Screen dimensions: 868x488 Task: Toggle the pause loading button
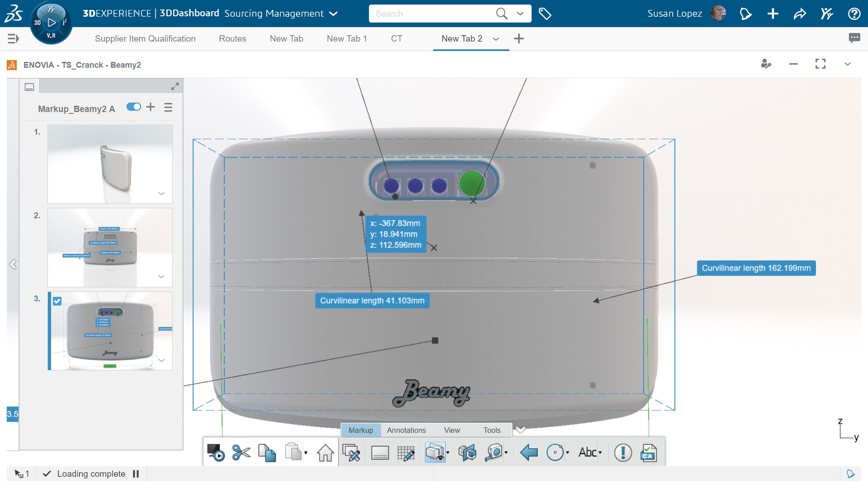pos(136,474)
